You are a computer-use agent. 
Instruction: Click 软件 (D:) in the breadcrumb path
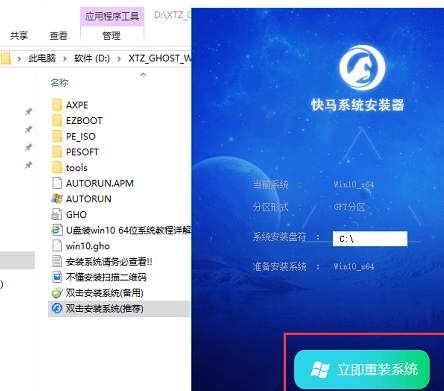pos(92,58)
